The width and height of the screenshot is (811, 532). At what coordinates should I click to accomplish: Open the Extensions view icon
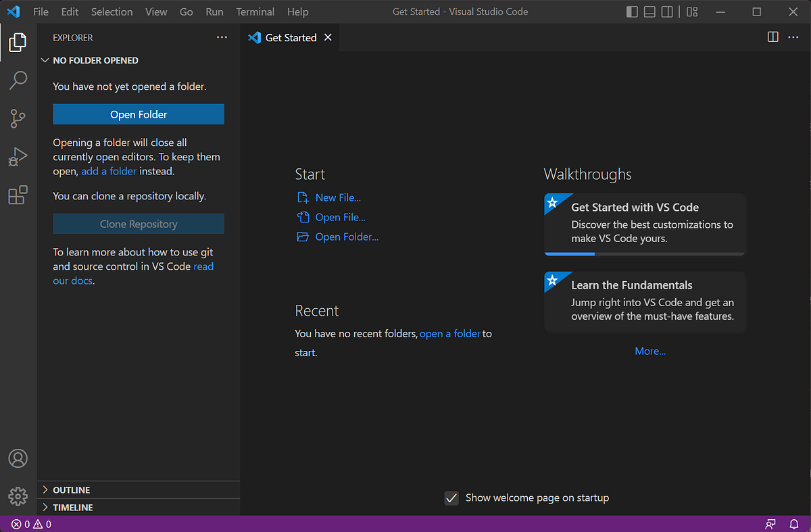click(x=18, y=195)
